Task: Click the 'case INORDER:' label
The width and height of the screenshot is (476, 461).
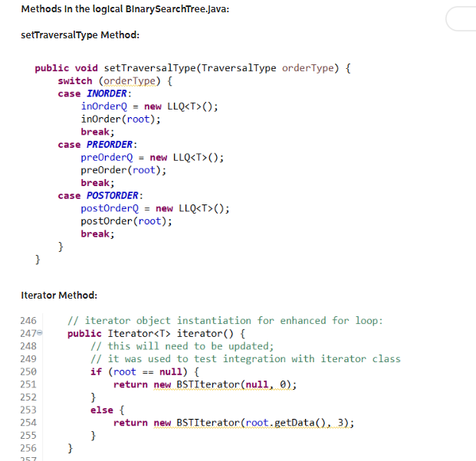Action: point(95,93)
